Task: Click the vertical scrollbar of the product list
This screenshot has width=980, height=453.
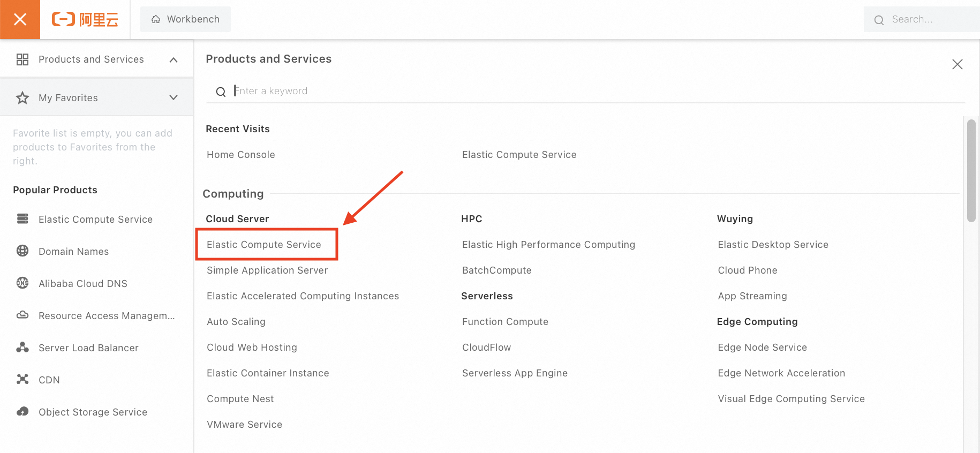Action: (971, 170)
